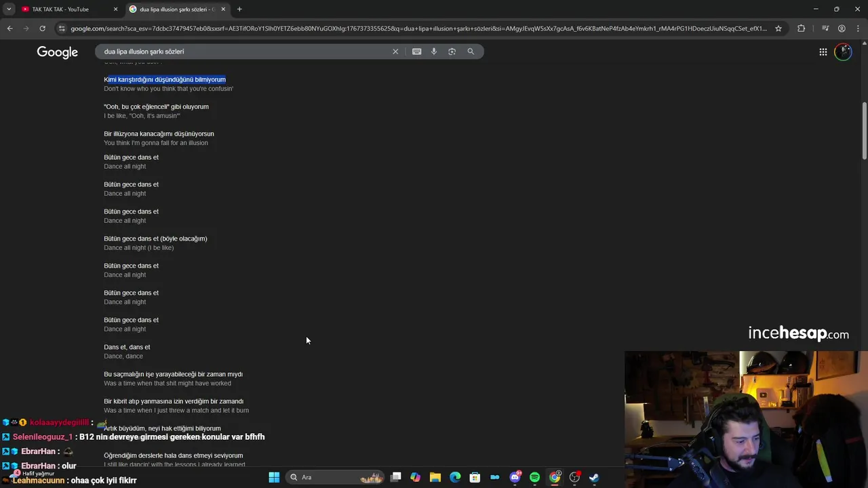868x488 pixels.
Task: Click lyric 'Kimi karıştırdığını düşündüğünü bilmiyorum'
Action: coord(165,79)
